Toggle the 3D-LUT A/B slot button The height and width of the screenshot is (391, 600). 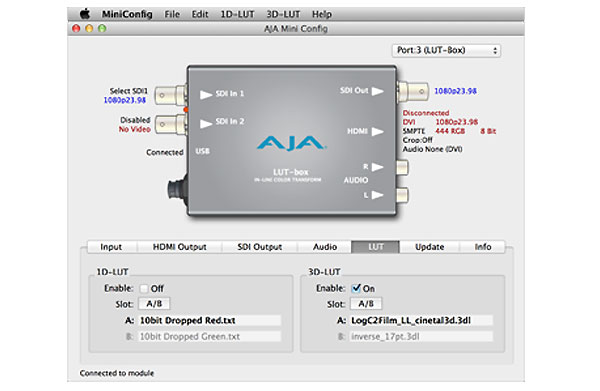[x=366, y=304]
